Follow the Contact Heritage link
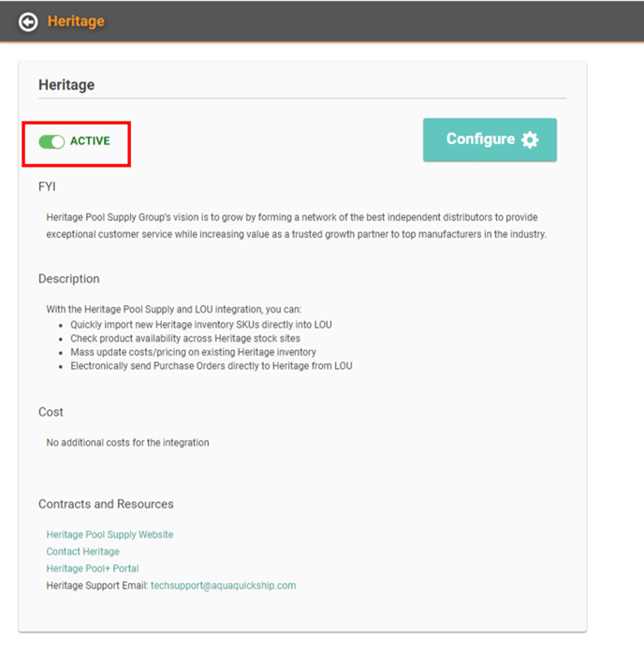644x659 pixels. [82, 551]
